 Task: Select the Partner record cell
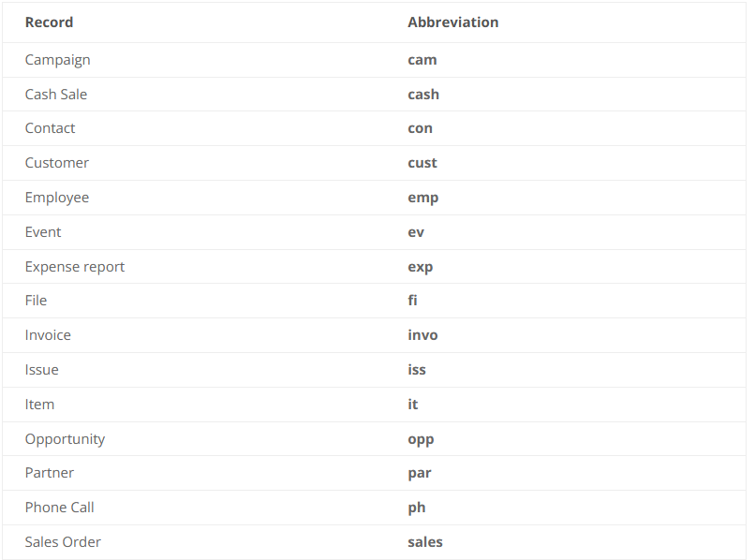50,473
